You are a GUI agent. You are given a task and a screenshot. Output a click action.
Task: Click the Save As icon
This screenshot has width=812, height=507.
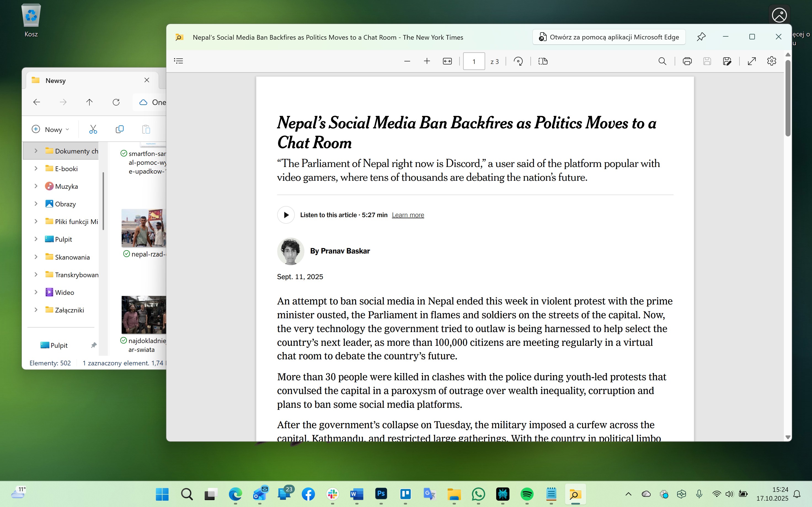(x=727, y=61)
